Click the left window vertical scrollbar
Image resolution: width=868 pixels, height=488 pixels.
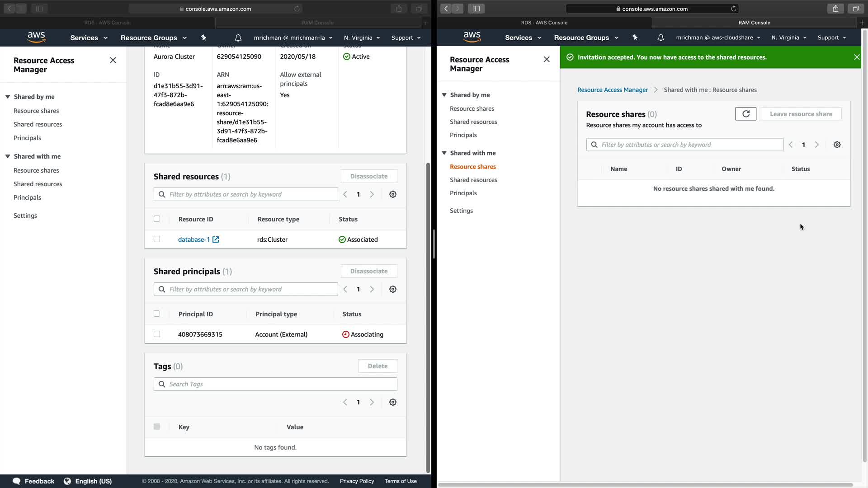pyautogui.click(x=428, y=316)
